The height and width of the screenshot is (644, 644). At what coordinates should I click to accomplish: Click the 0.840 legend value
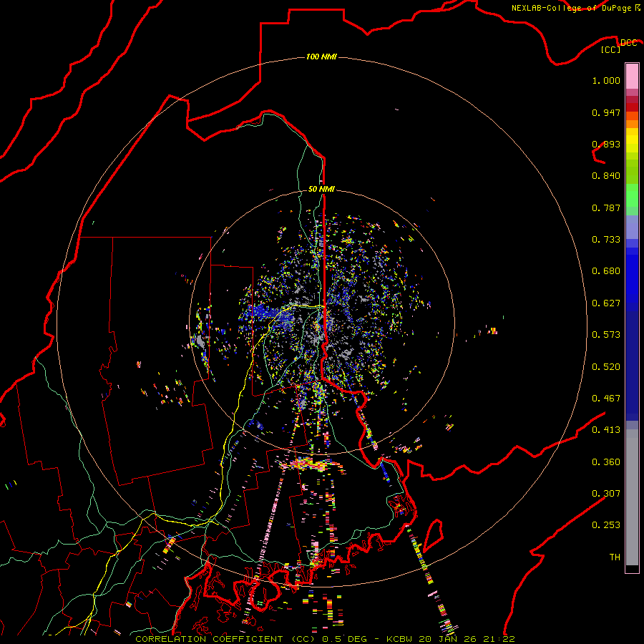coord(606,176)
